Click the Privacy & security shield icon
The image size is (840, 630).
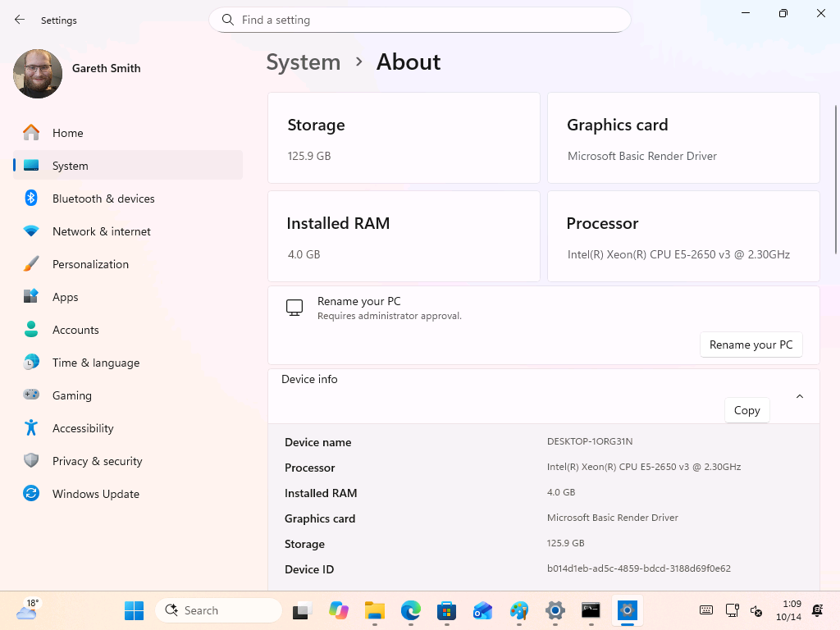pyautogui.click(x=31, y=461)
